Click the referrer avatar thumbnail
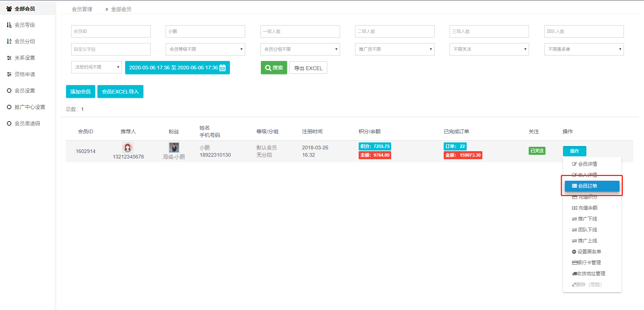 (128, 148)
